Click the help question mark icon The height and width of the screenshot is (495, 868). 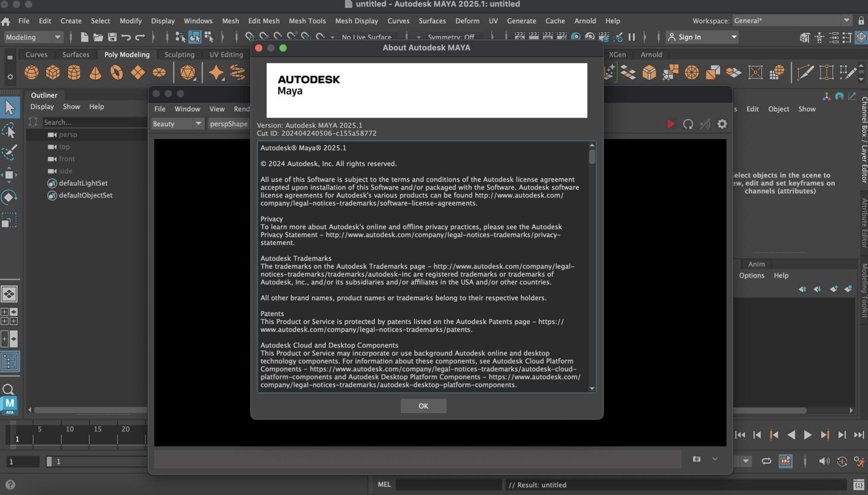(10, 485)
